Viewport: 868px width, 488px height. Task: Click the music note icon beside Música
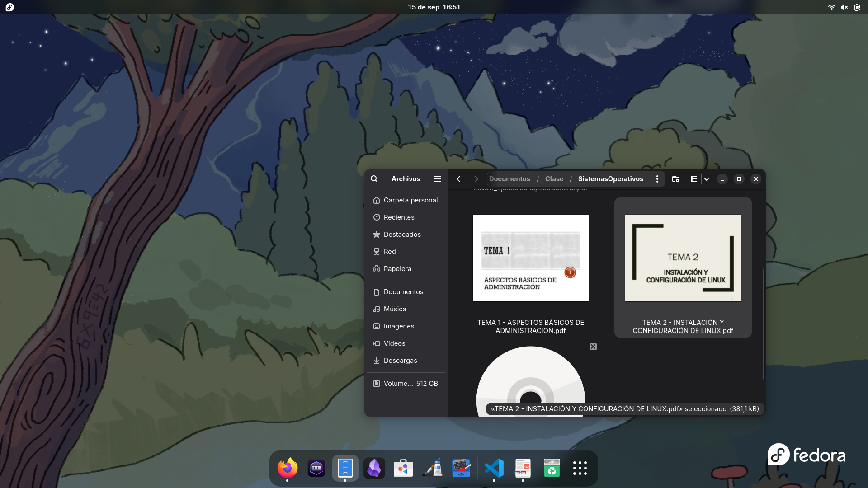(x=377, y=309)
